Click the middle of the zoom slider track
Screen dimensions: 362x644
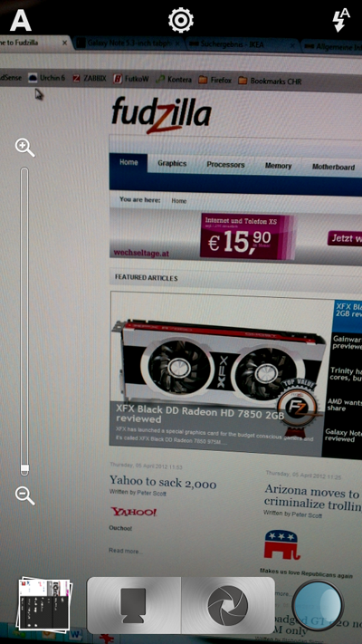(24, 322)
